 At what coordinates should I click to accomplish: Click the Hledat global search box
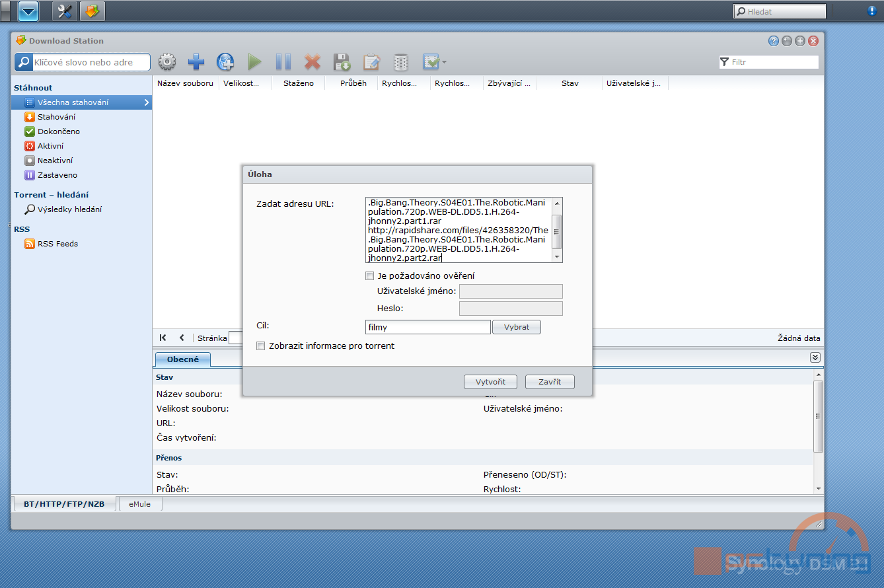(x=780, y=11)
